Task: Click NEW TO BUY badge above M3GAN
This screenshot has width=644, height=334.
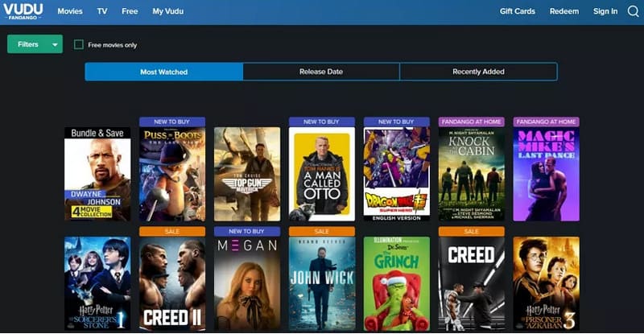Action: [x=247, y=231]
